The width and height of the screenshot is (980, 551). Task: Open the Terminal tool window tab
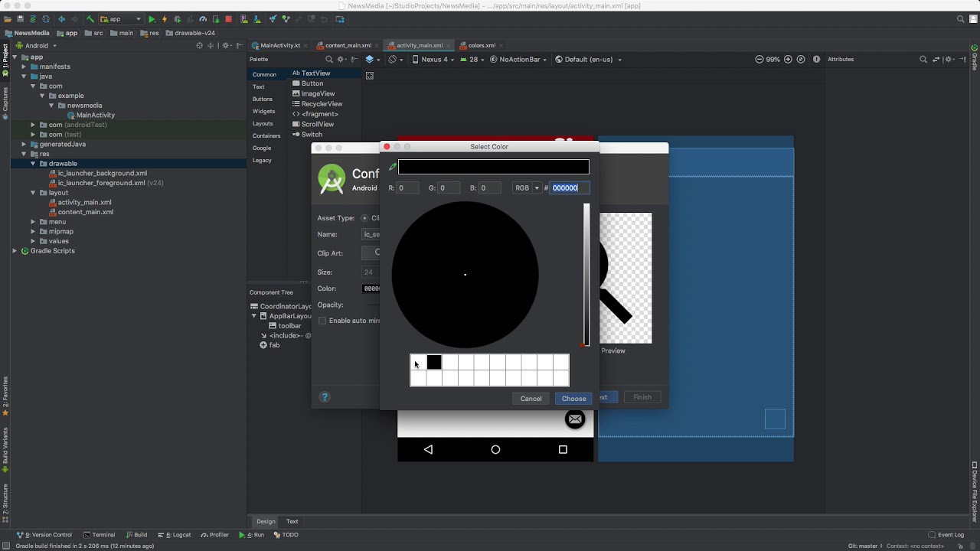[x=100, y=535]
